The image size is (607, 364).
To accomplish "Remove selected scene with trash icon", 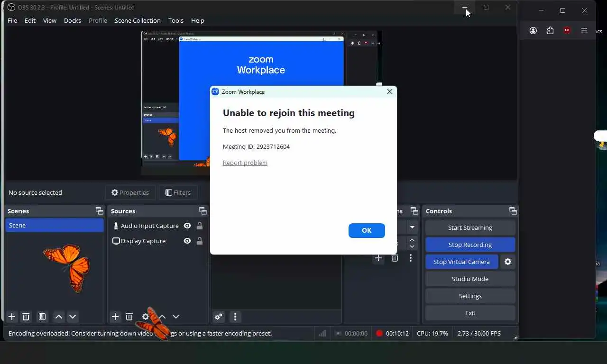I will pyautogui.click(x=26, y=317).
